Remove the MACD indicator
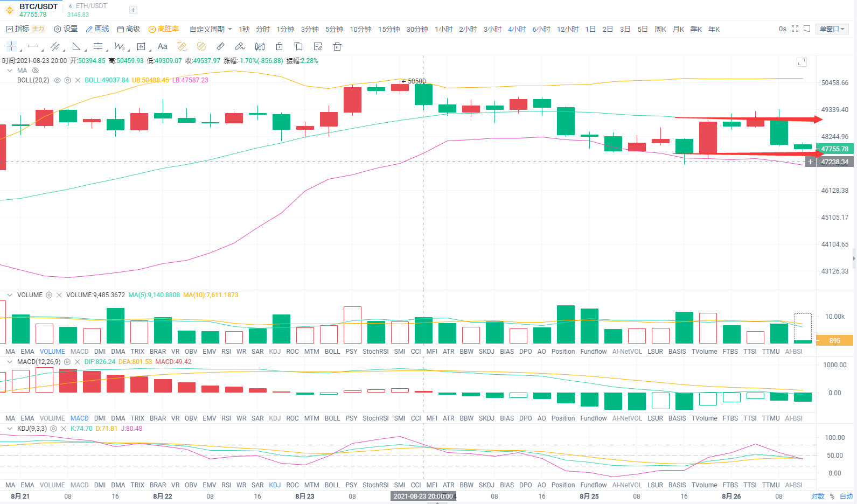This screenshot has height=504, width=857. coord(78,362)
